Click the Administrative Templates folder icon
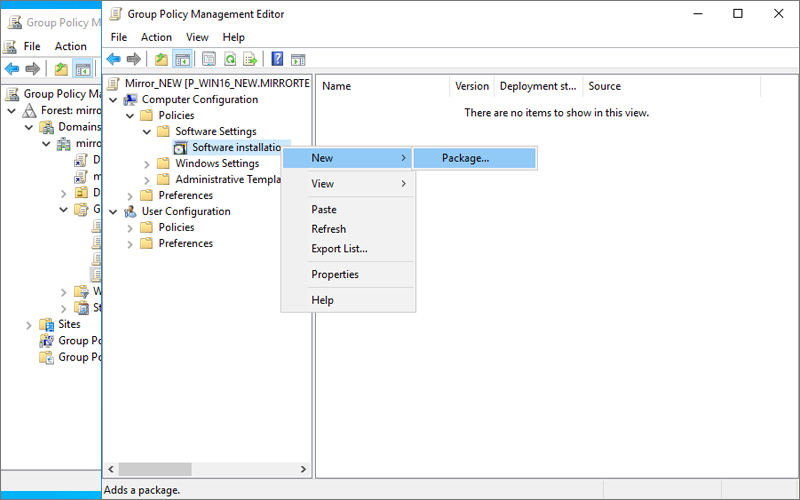The width and height of the screenshot is (800, 500). (163, 180)
